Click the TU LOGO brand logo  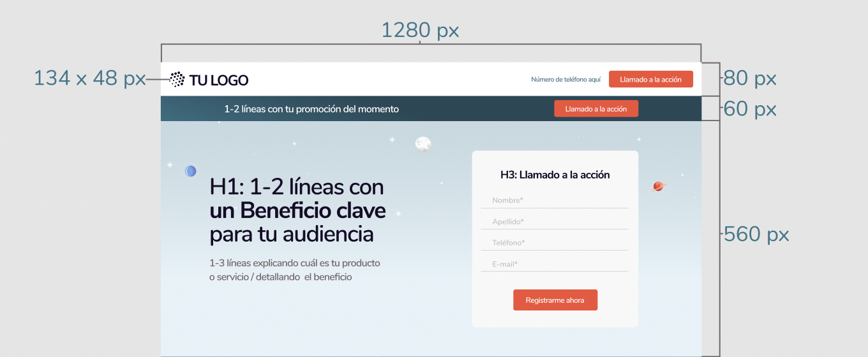coord(209,80)
